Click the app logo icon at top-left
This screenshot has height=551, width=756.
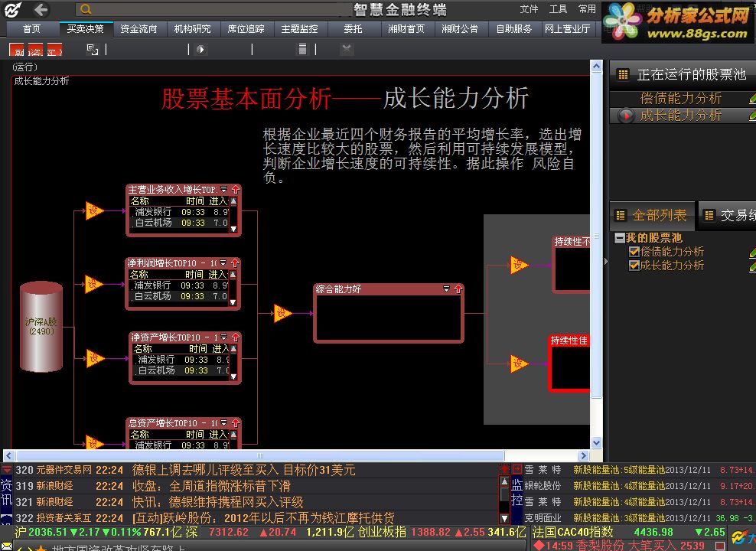pyautogui.click(x=13, y=10)
